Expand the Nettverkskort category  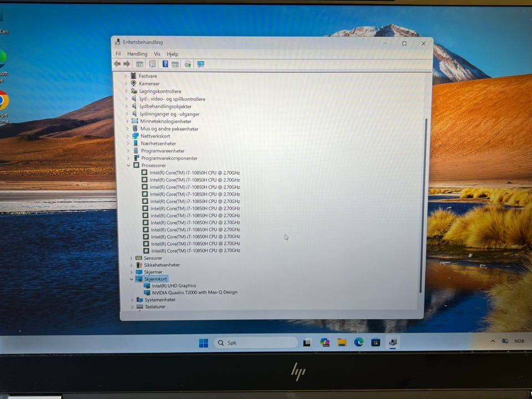tap(127, 136)
